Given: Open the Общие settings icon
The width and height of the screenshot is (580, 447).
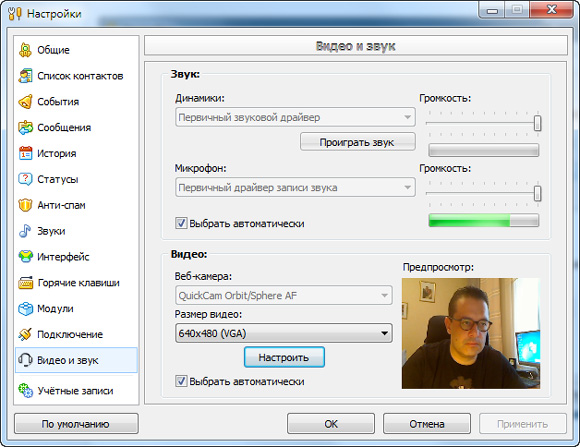Looking at the screenshot, I should (25, 50).
